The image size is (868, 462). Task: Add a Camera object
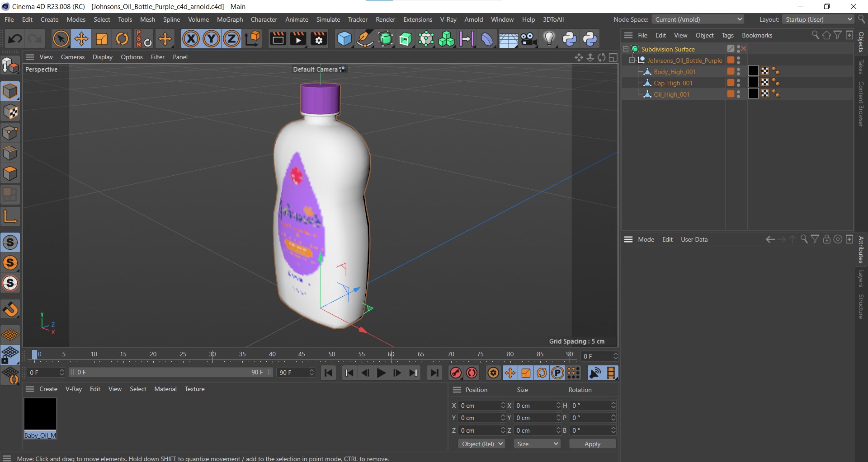[528, 39]
